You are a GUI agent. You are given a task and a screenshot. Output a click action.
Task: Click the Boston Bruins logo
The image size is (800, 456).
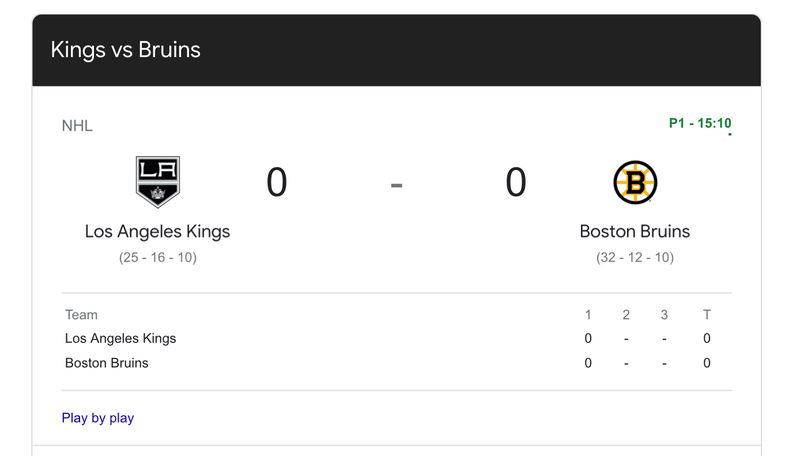click(x=635, y=182)
